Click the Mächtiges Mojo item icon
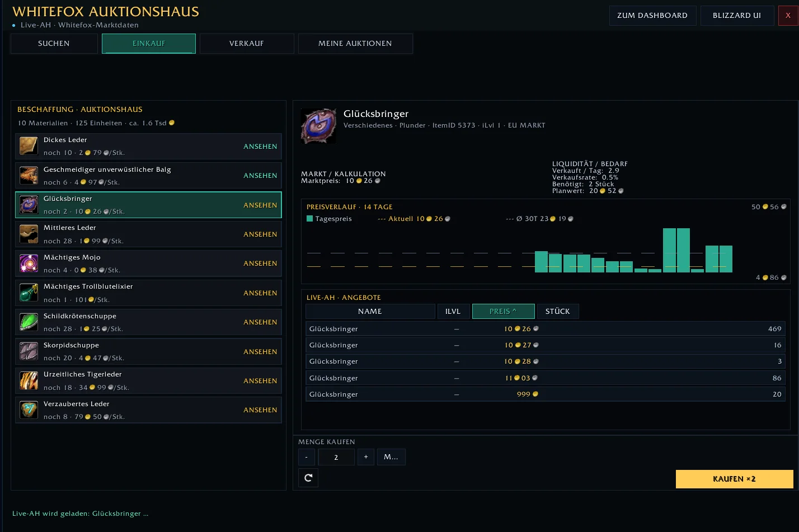Viewport: 799px width, 532px height. click(29, 263)
